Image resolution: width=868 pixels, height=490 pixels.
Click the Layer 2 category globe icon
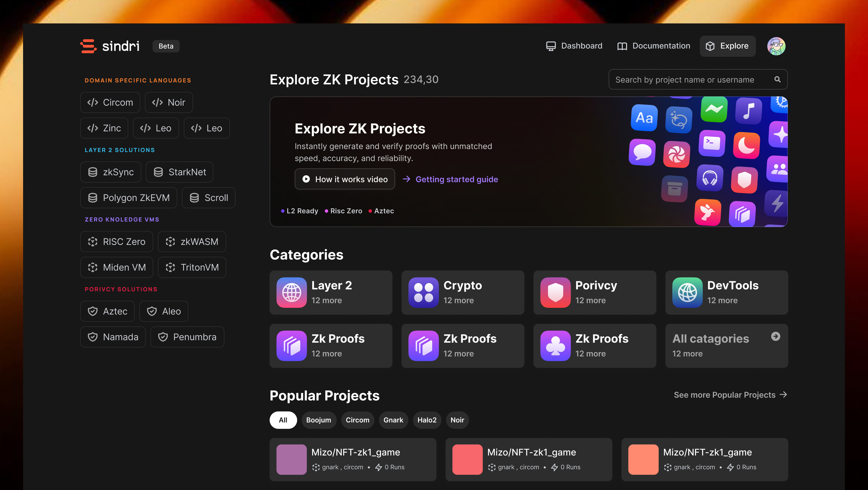tap(292, 292)
